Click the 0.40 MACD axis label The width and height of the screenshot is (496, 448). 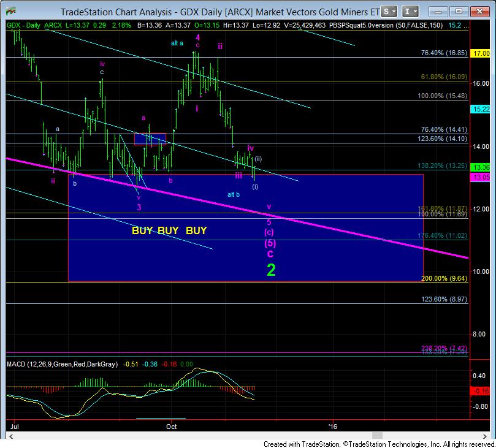[479, 376]
